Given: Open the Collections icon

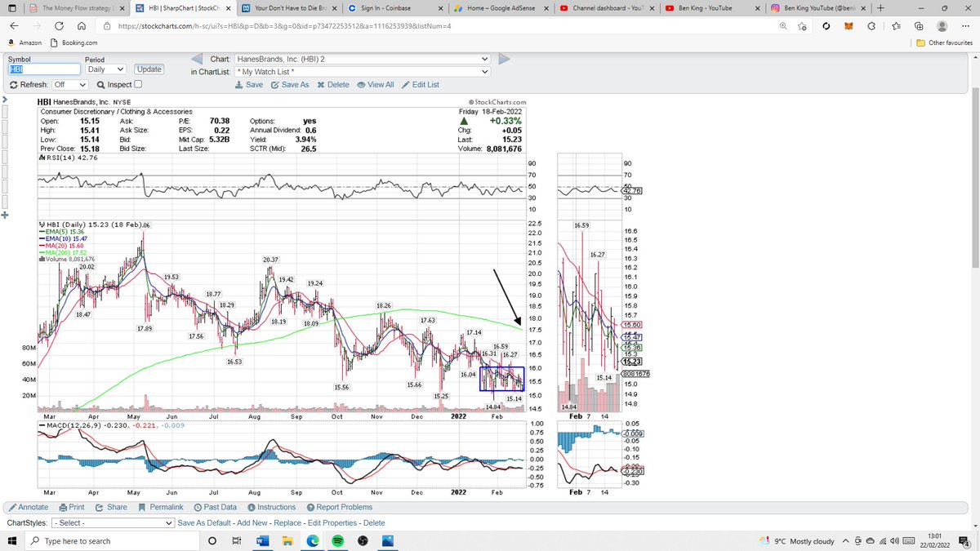Looking at the screenshot, I should point(919,26).
